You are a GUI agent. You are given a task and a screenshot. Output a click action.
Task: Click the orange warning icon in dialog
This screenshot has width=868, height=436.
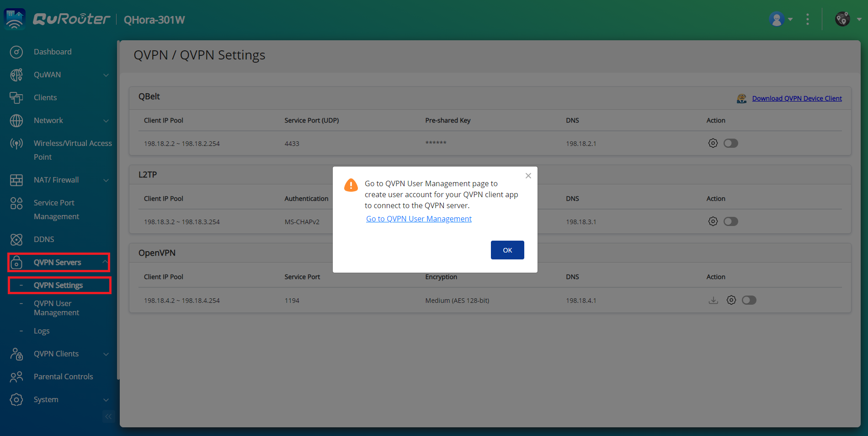tap(351, 185)
